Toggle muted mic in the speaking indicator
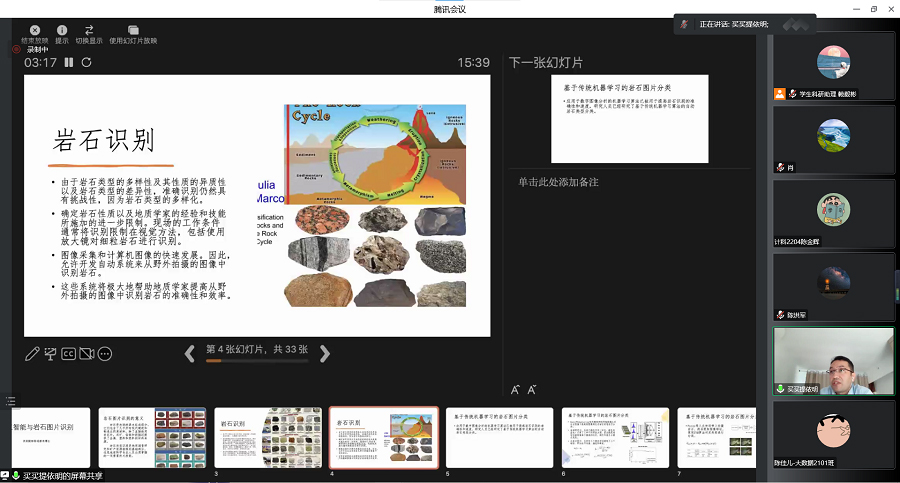900x483 pixels. (x=685, y=24)
